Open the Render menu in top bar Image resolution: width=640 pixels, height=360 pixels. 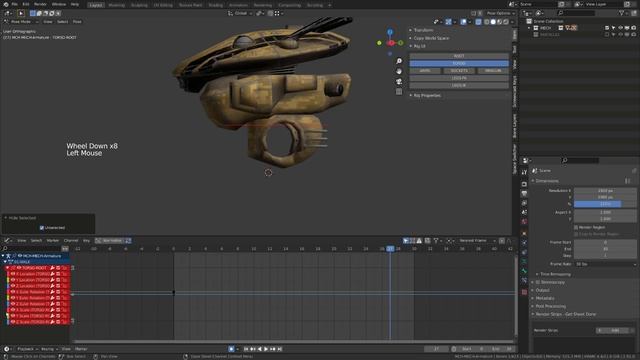click(40, 4)
